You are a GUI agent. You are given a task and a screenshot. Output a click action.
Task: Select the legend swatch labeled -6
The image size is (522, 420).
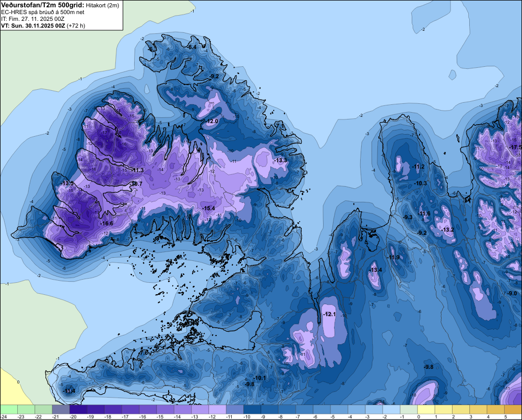pos(322,410)
